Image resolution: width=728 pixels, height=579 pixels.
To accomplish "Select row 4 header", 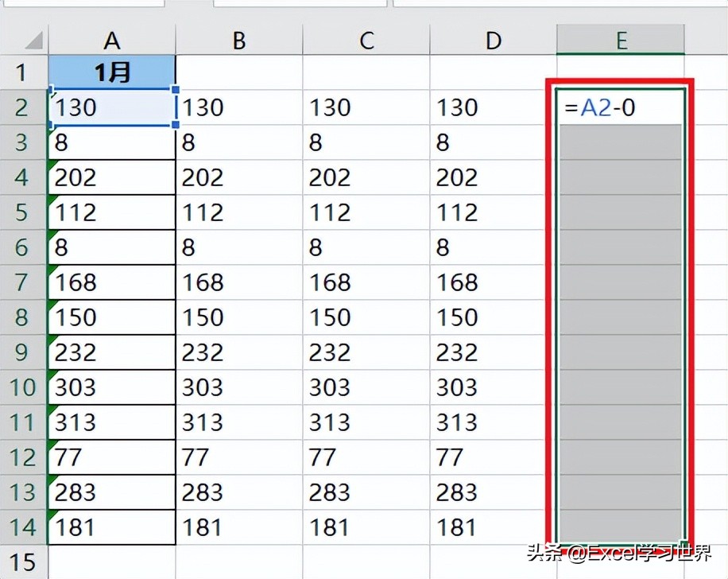I will point(24,177).
